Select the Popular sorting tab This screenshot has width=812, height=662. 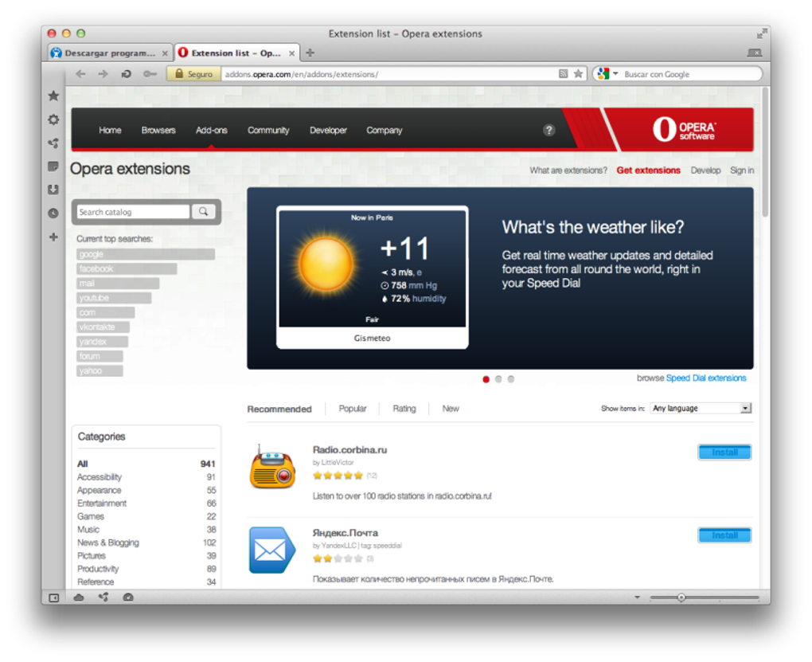click(x=353, y=409)
